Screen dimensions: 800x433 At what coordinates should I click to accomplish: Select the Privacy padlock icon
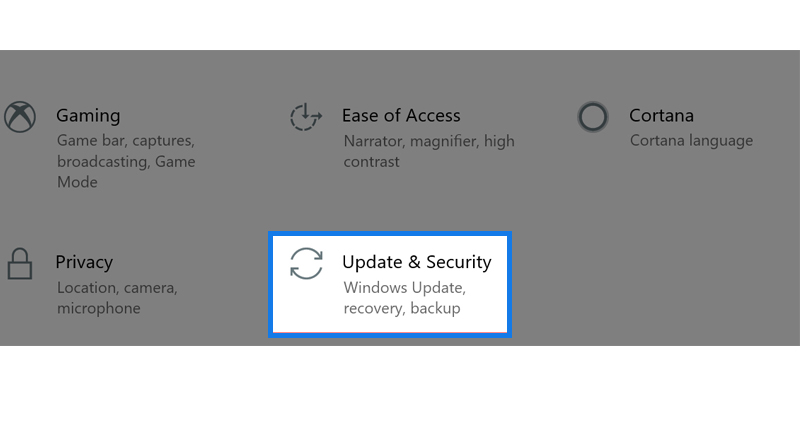(20, 264)
